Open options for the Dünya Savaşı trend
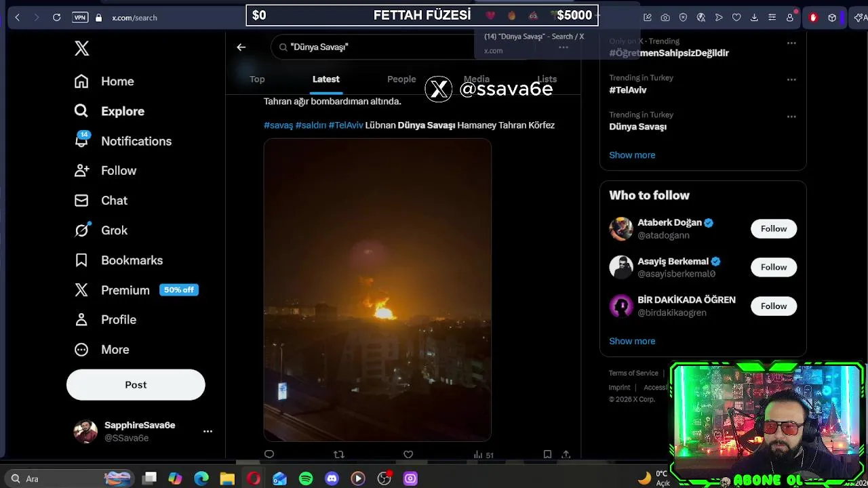The image size is (868, 488). point(791,117)
